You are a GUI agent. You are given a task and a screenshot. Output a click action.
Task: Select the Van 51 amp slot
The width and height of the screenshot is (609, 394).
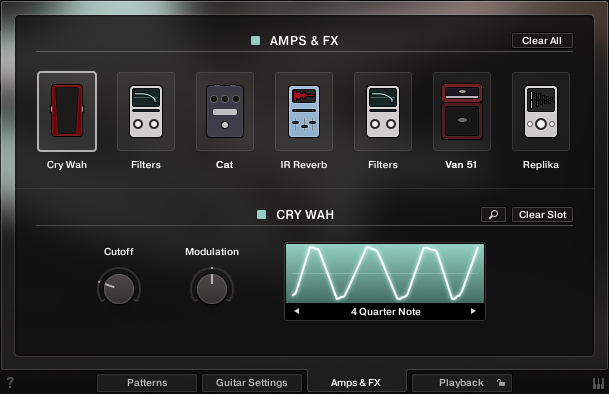click(x=462, y=112)
